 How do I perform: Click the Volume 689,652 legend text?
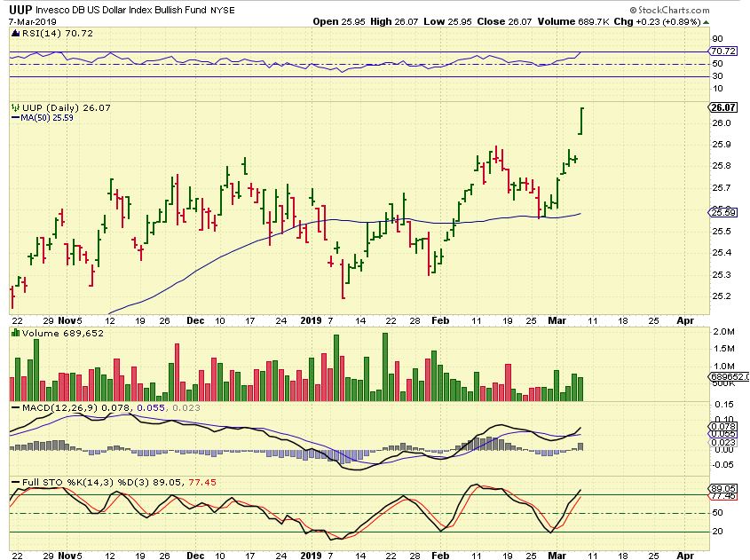coord(63,334)
